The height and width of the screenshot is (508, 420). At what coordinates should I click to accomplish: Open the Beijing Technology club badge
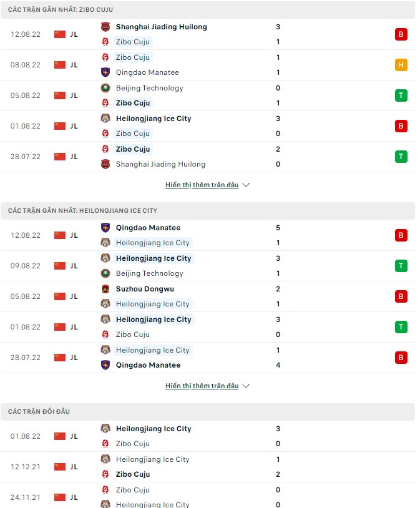(106, 88)
